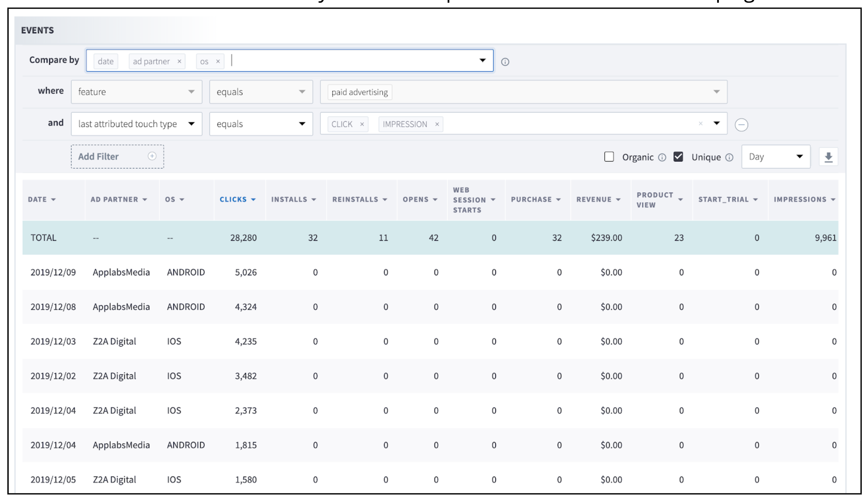Image resolution: width=868 pixels, height=501 pixels.
Task: Open the 'feature' filter dropdown
Action: 136,92
